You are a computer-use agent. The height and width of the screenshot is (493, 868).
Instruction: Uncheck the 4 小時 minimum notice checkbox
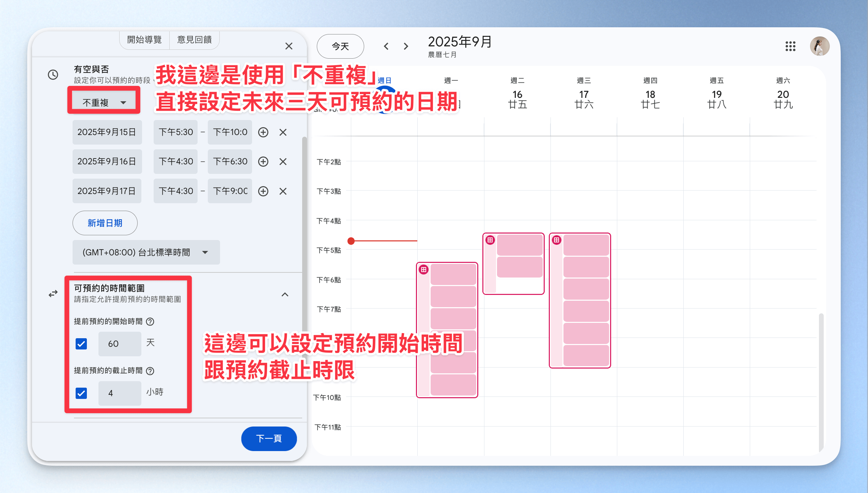[81, 393]
